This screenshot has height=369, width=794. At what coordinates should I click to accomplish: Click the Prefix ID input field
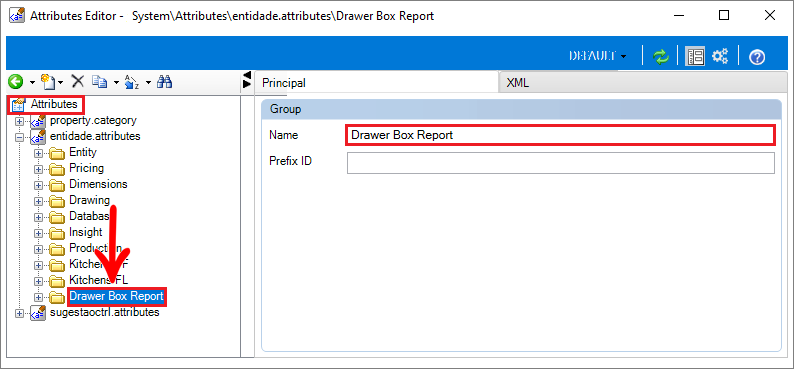coord(561,163)
